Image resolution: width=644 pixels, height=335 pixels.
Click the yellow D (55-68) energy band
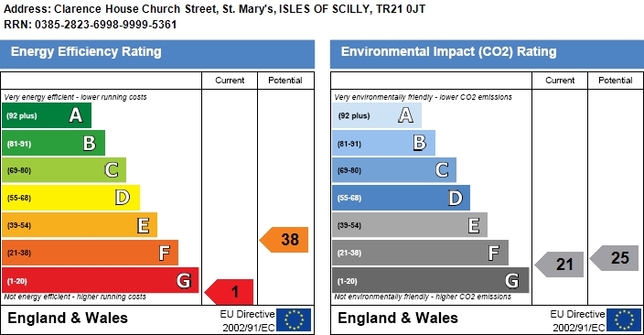[x=71, y=198]
